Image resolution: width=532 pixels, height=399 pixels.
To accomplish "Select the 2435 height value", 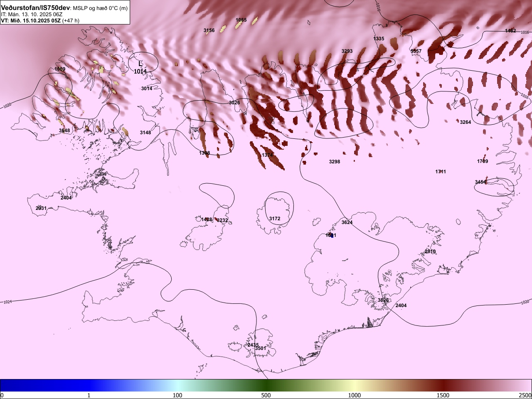I will tap(253, 345).
